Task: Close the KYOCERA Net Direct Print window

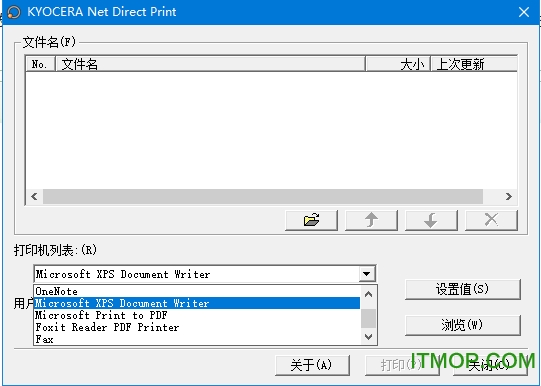Action: [524, 12]
